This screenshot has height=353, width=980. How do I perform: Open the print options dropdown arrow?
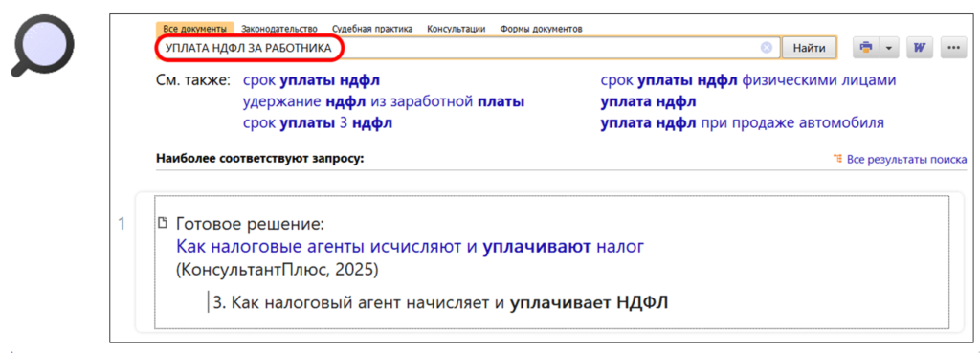pyautogui.click(x=889, y=48)
